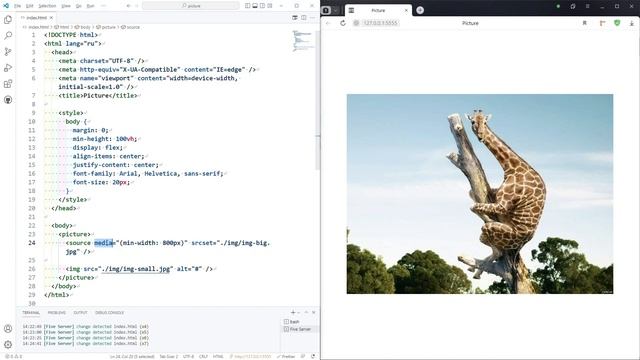Viewport: 640px width, 360px height.
Task: Click the HTML language mode in status bar
Action: [218, 356]
